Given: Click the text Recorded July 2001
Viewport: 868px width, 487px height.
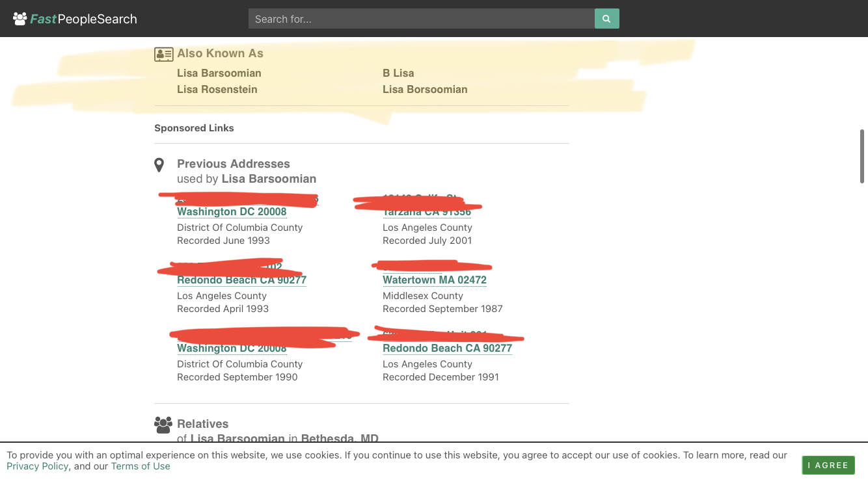Looking at the screenshot, I should pos(427,241).
